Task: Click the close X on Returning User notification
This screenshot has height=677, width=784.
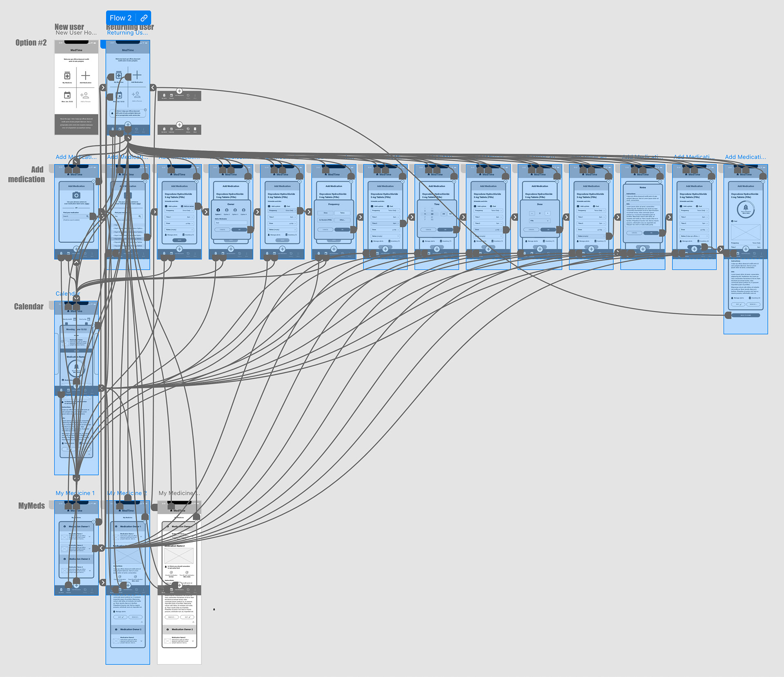Action: tap(145, 110)
